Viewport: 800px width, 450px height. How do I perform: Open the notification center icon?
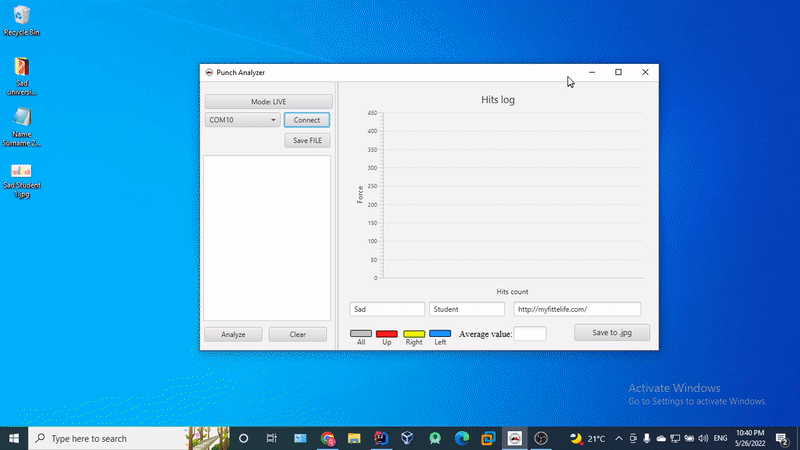coord(782,438)
